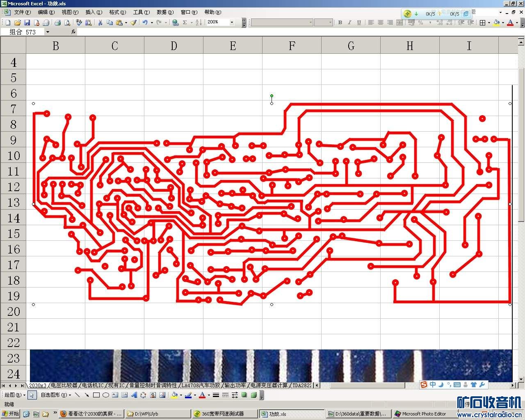The height and width of the screenshot is (420, 525).
Task: Select the Oval drawing tool
Action: 106,395
